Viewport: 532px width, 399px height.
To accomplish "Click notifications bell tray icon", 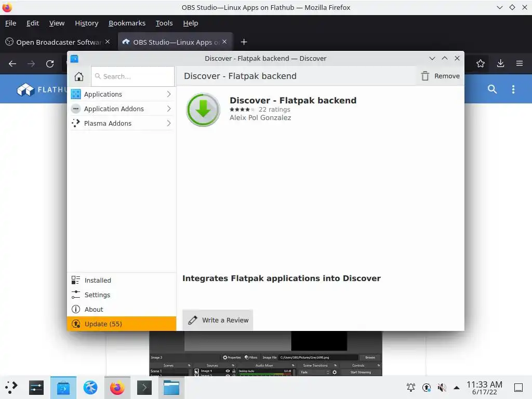I will [411, 387].
